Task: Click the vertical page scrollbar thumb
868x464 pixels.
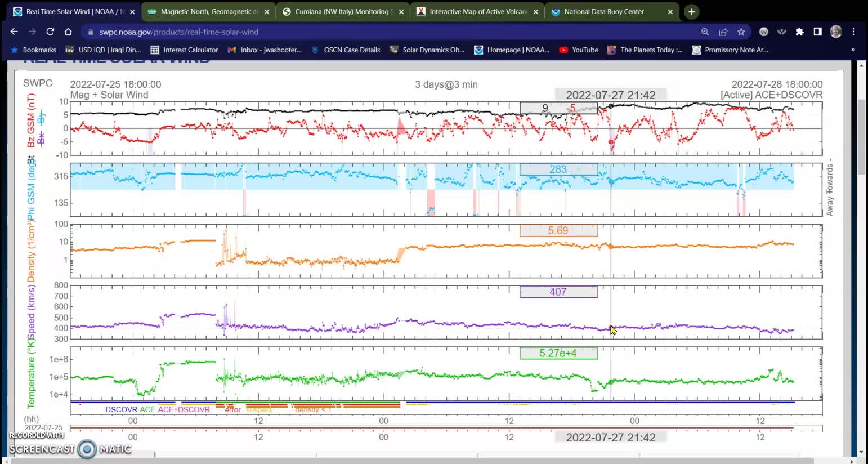Action: [861, 137]
